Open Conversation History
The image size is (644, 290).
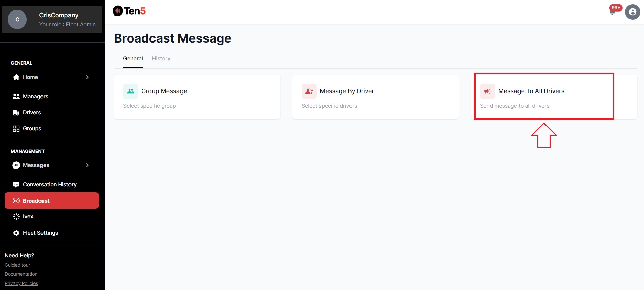(x=50, y=185)
